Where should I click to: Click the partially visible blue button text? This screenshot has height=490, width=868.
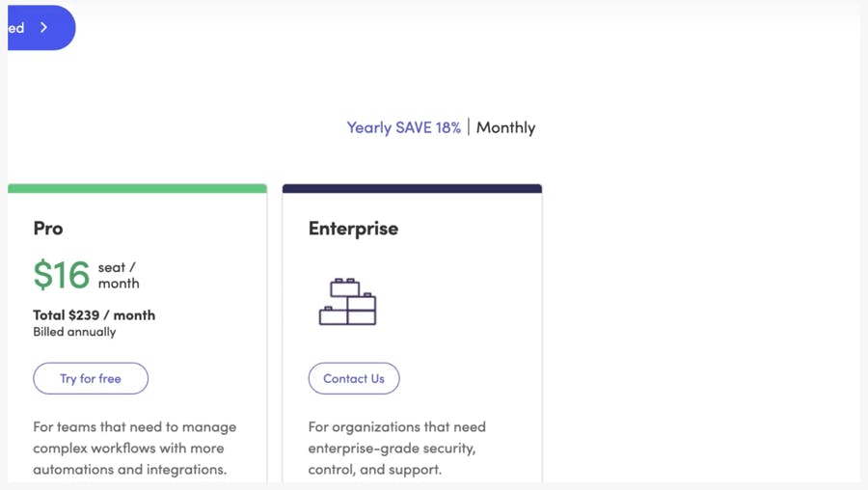tap(16, 28)
